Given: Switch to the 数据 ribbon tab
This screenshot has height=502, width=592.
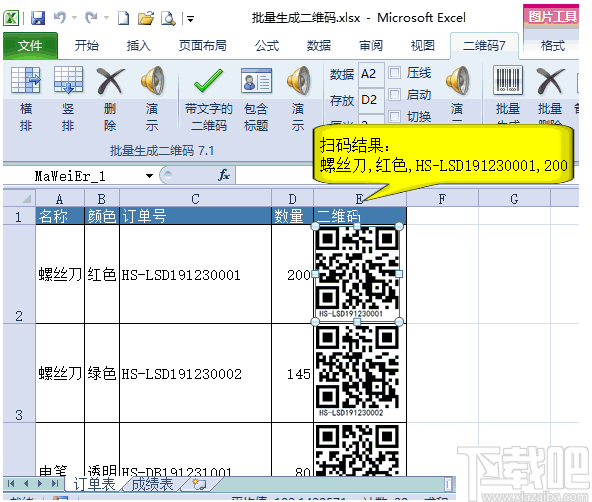Looking at the screenshot, I should coord(319,46).
